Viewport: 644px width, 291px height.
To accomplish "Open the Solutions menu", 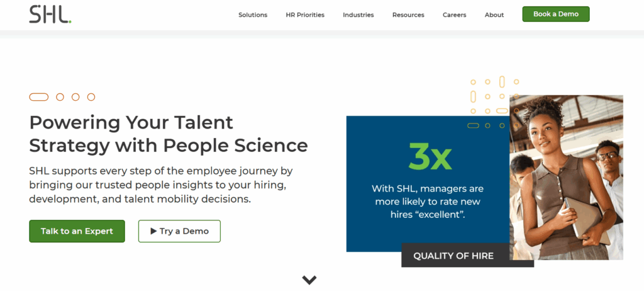I will 253,15.
